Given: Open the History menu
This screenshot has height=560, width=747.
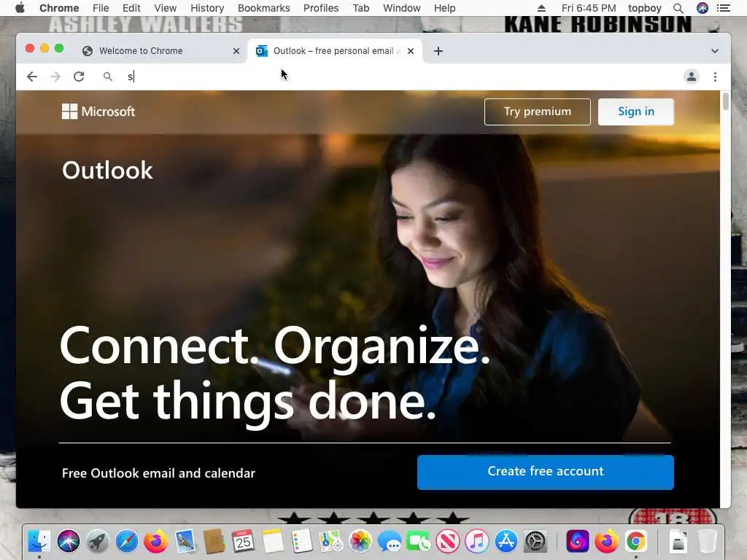Looking at the screenshot, I should [207, 8].
